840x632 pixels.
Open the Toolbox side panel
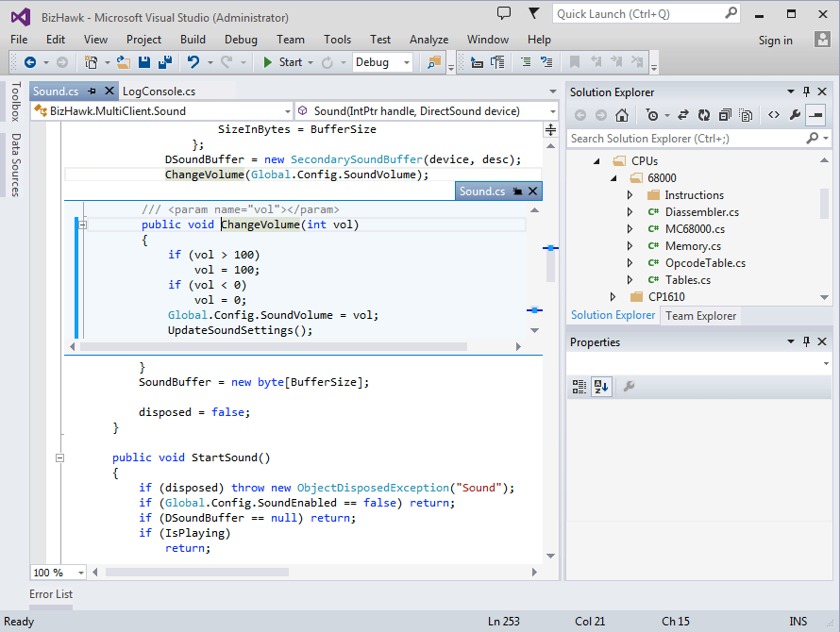(x=15, y=101)
